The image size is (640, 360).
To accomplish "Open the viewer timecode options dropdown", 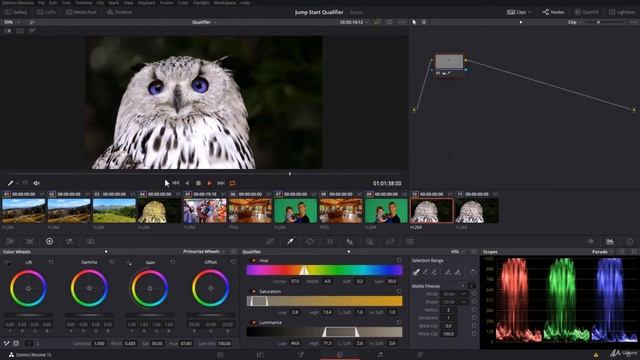I will [367, 22].
